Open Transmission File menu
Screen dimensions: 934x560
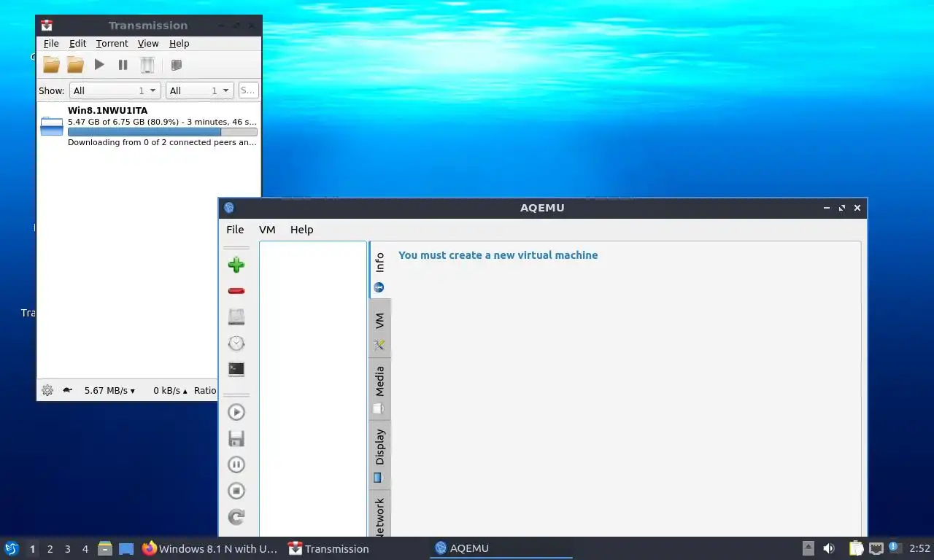(51, 44)
